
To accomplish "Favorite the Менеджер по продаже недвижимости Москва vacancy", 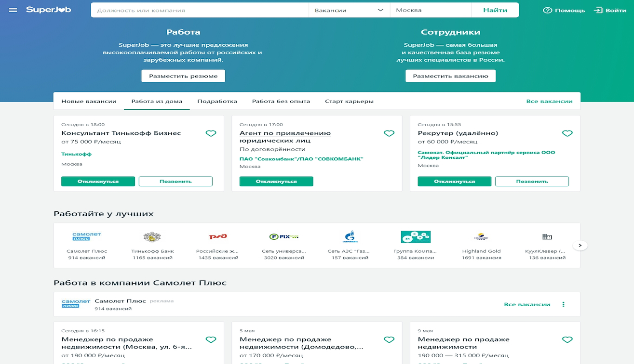I will (x=211, y=340).
